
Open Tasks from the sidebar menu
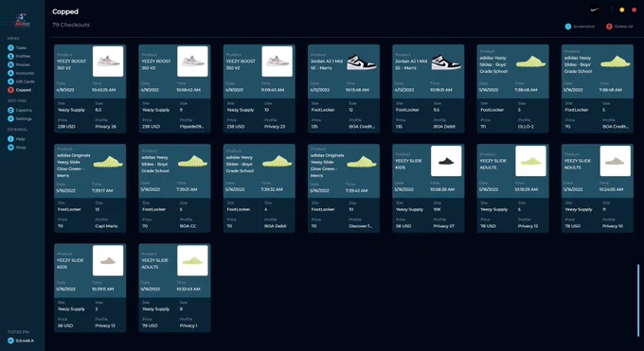pos(17,47)
